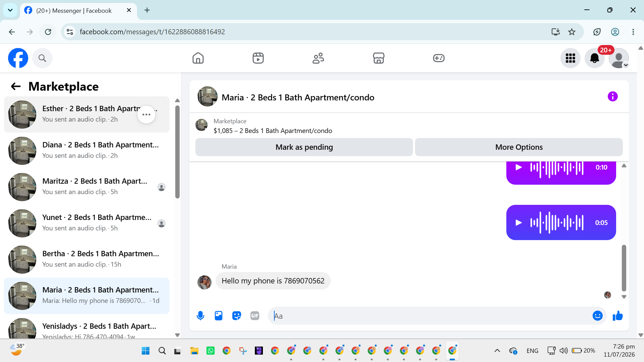Reload the Facebook page

[48, 32]
